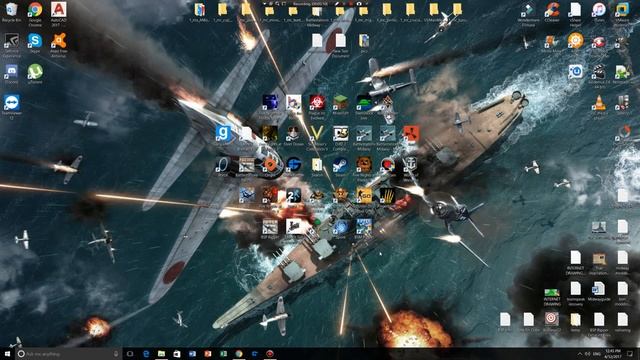Open the Wondershare Filmora desktop shortcut
The width and height of the screenshot is (640, 360).
528,13
